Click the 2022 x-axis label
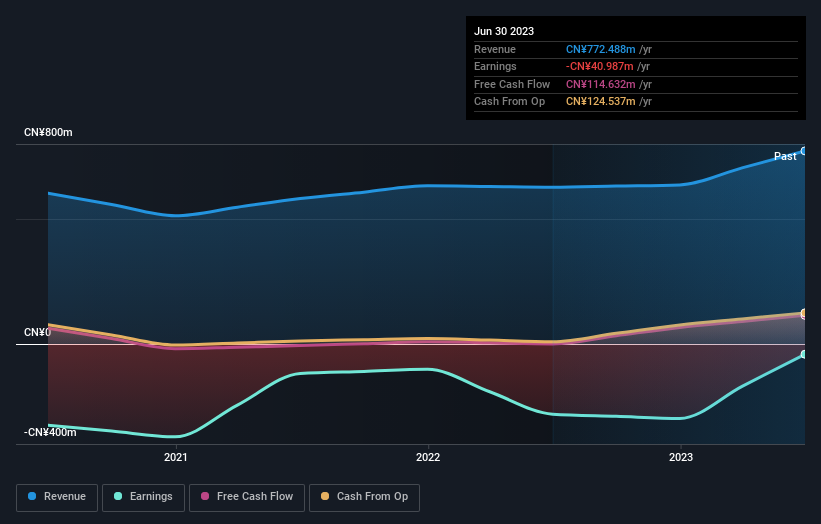This screenshot has width=821, height=524. [428, 457]
